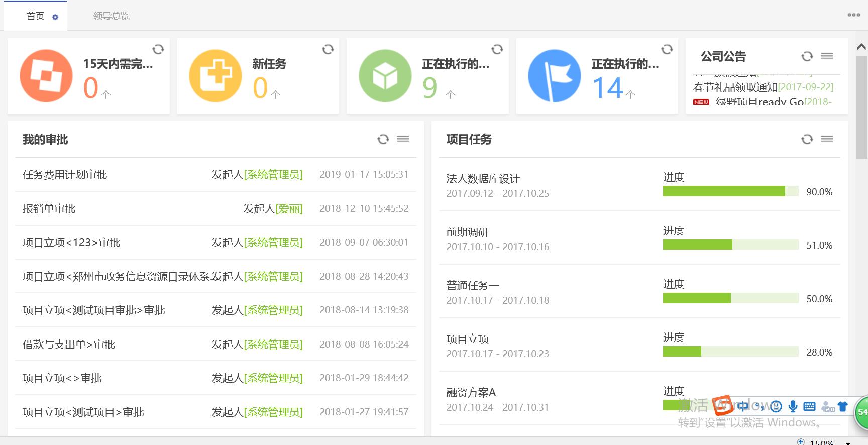The image size is (868, 445).
Task: Open the 春节礼品领取通知 announcement
Action: point(735,87)
